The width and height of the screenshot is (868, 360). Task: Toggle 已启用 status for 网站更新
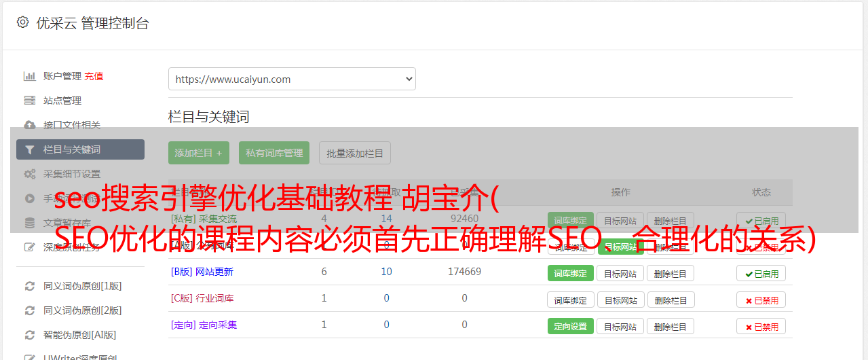click(x=761, y=273)
